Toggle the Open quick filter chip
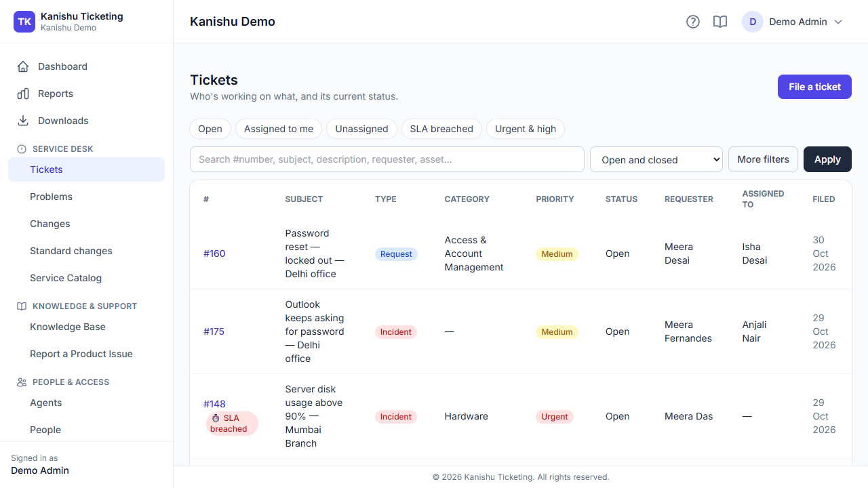The image size is (868, 488). tap(210, 129)
